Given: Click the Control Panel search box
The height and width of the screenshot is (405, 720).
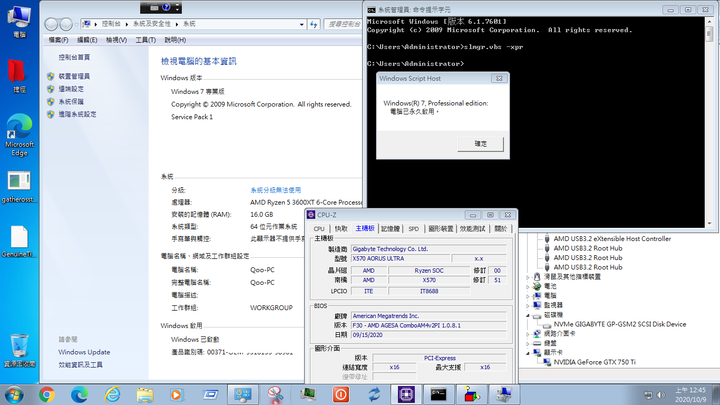Looking at the screenshot, I should (x=343, y=24).
